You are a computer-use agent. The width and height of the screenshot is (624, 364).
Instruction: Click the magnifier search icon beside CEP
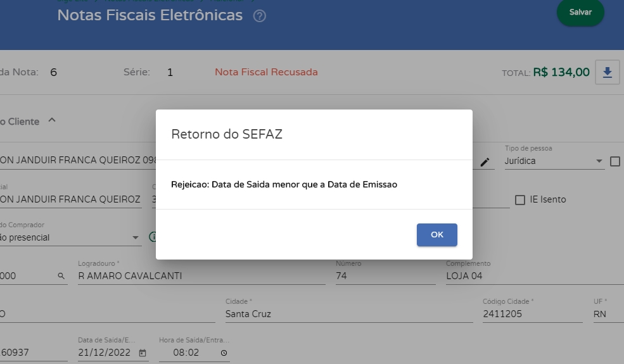click(61, 276)
